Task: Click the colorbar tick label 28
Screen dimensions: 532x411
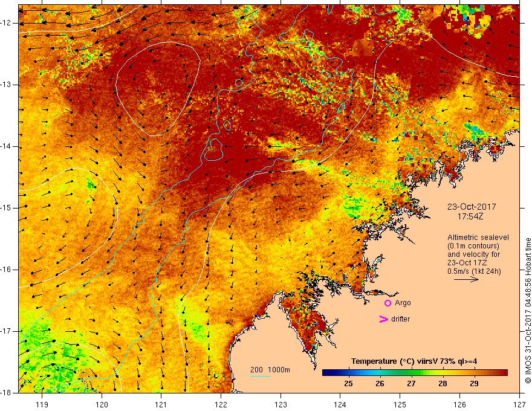Action: pyautogui.click(x=443, y=384)
